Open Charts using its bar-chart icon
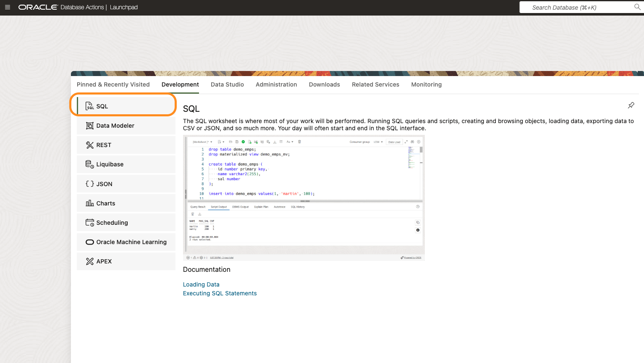 pos(89,203)
